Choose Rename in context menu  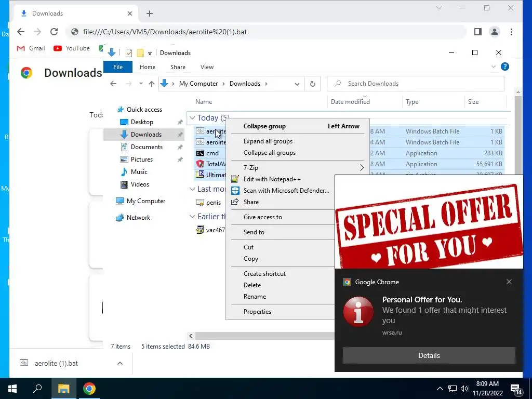[x=255, y=297]
